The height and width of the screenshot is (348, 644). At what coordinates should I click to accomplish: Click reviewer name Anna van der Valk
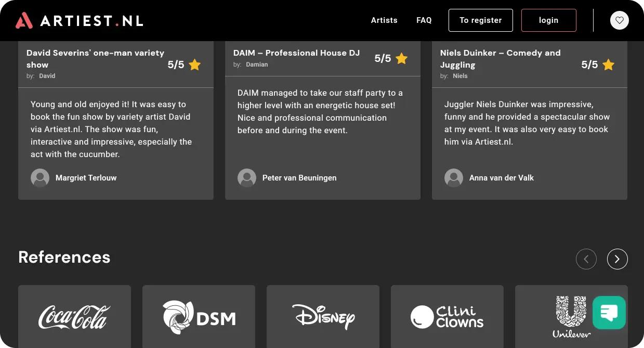click(502, 178)
